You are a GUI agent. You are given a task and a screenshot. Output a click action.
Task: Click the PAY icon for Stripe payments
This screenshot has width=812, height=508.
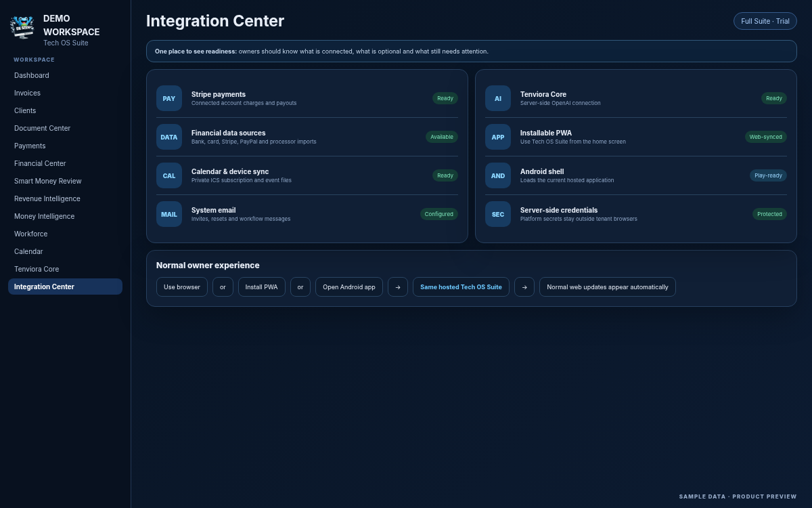coord(169,98)
